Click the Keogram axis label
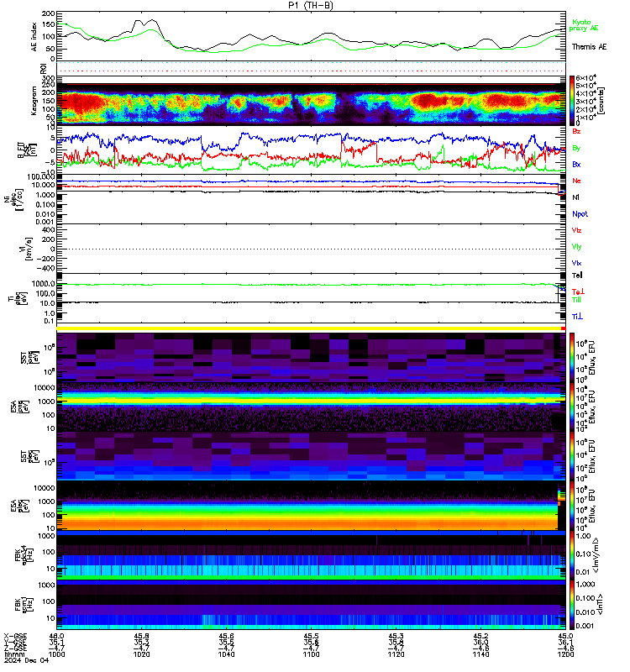The image size is (630, 672). pos(34,101)
